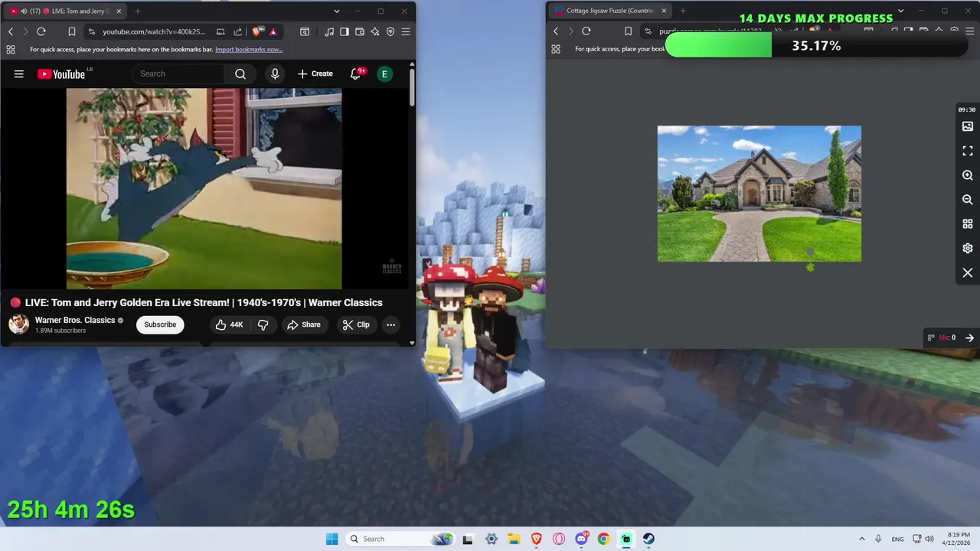Image resolution: width=980 pixels, height=551 pixels.
Task: Share the Tom and Jerry video
Action: [x=304, y=324]
